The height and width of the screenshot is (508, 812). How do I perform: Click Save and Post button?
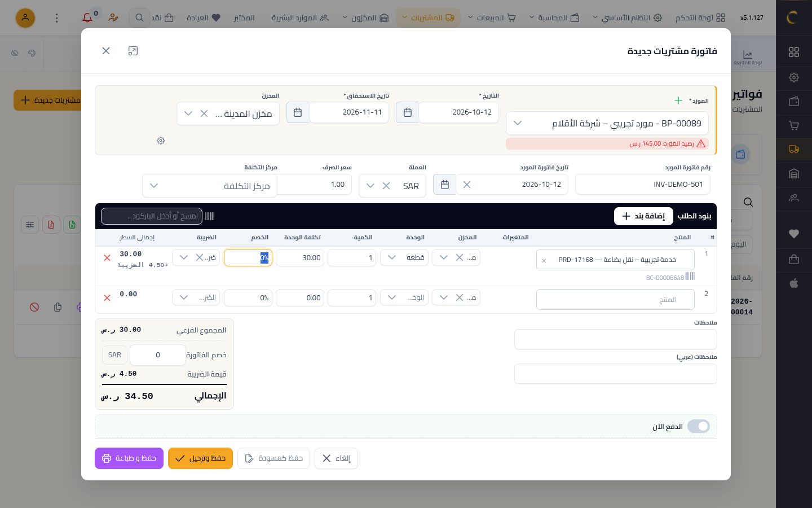point(200,458)
